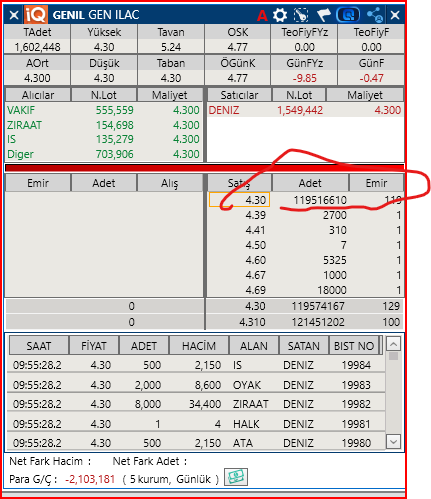Screen dimensions: 431x499
Task: Click the GünF value -0.47
Action: tap(371, 78)
